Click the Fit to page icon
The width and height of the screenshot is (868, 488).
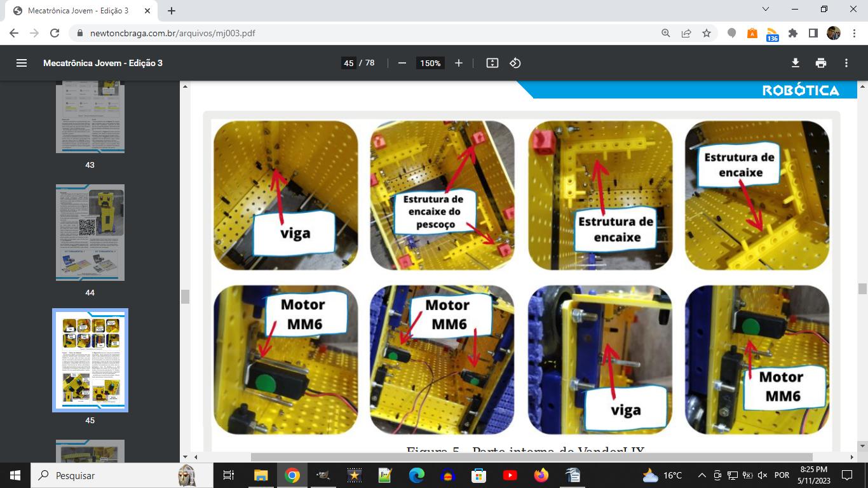[492, 63]
